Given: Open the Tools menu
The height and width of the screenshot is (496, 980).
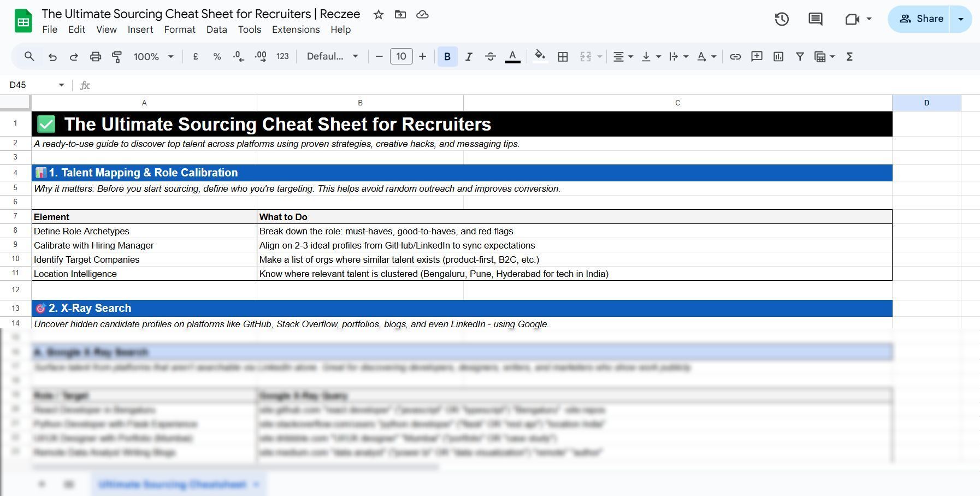Looking at the screenshot, I should (250, 29).
